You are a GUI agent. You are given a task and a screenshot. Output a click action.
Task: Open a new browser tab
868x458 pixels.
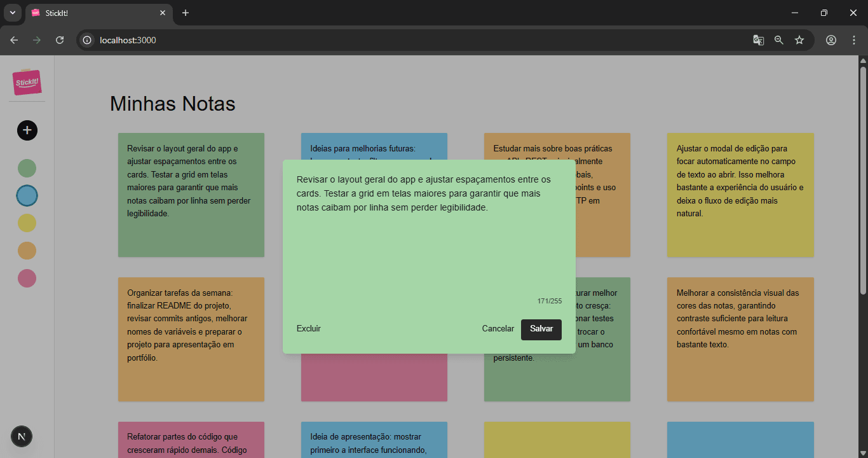tap(186, 13)
